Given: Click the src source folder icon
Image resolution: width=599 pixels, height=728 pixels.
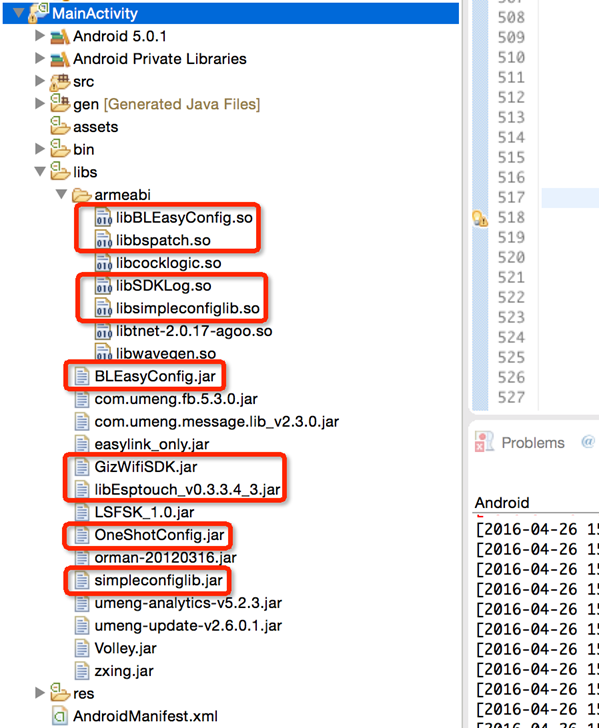Looking at the screenshot, I should pyautogui.click(x=60, y=82).
